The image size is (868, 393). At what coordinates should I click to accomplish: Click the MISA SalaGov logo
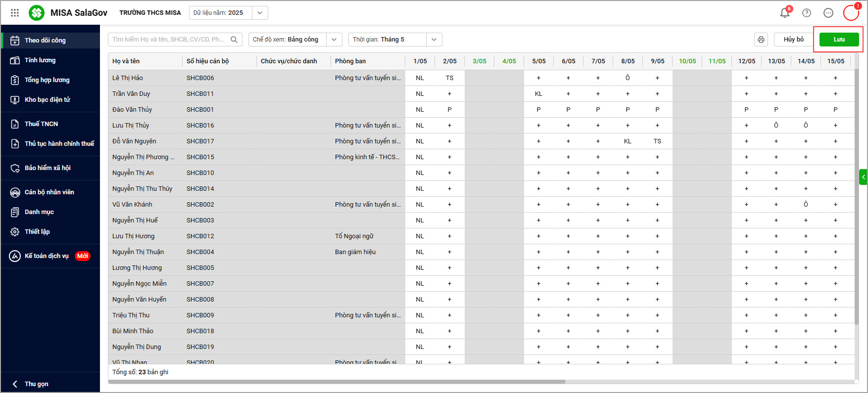pos(37,13)
